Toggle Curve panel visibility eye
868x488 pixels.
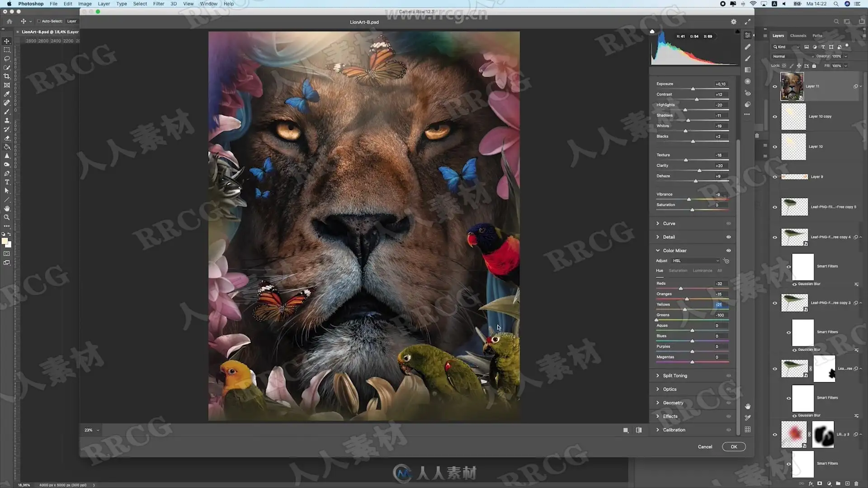[x=728, y=224]
